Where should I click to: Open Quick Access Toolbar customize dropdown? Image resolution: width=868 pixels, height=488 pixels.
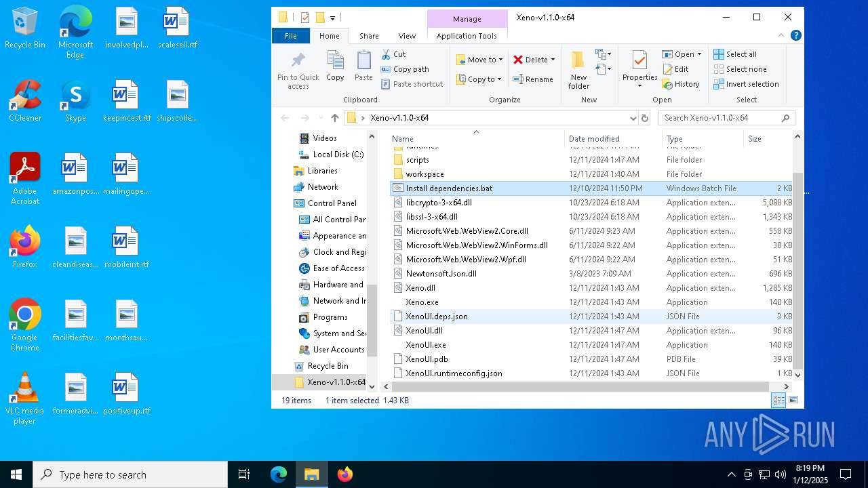(332, 18)
